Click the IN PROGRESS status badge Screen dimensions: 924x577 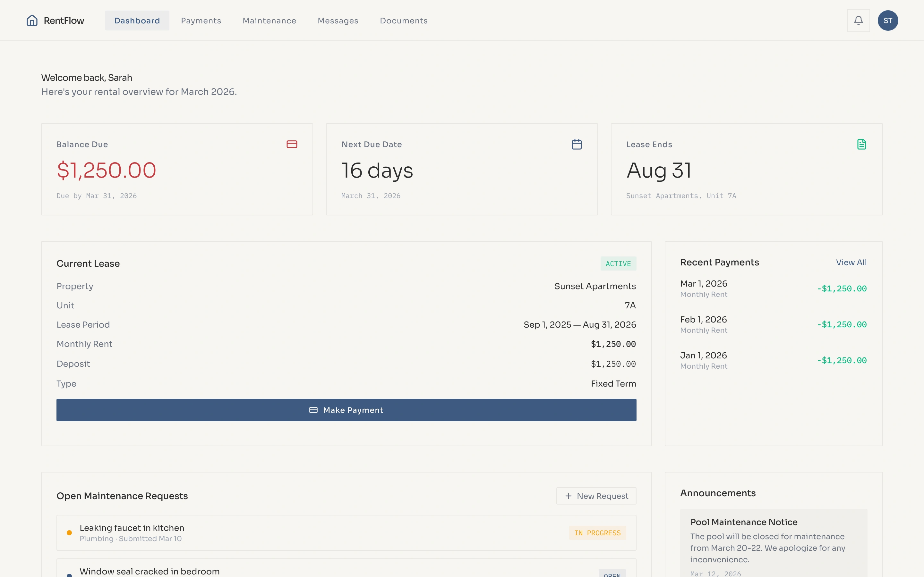(597, 533)
